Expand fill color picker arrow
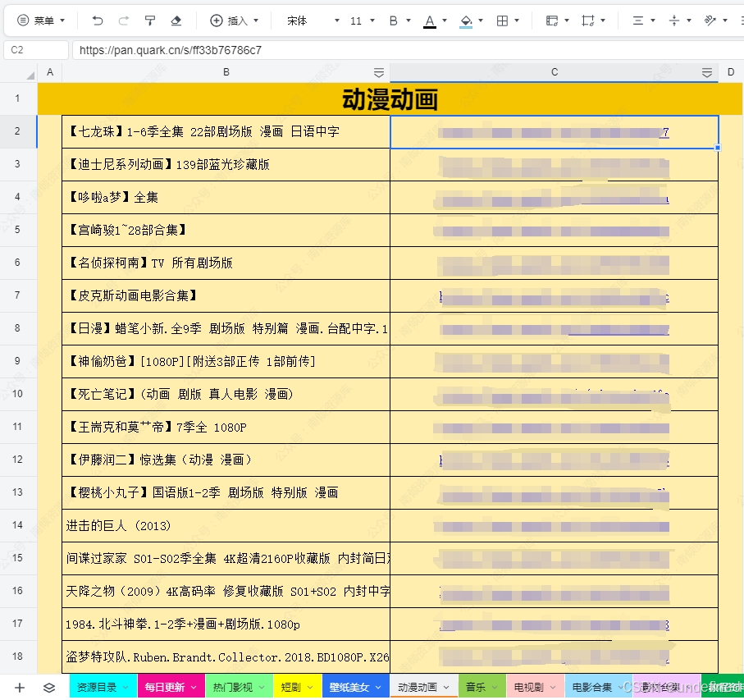The width and height of the screenshot is (744, 700). pyautogui.click(x=481, y=21)
